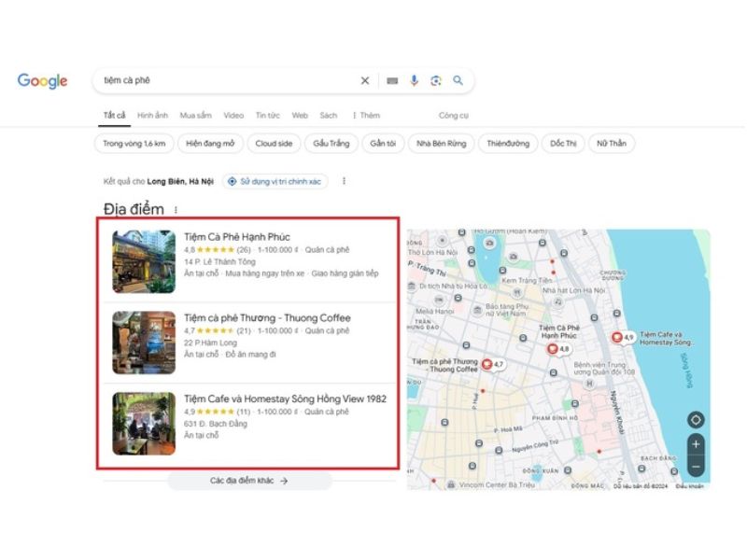Screen dimensions: 747x560
Task: Switch to the 'Hình ảnh' tab
Action: click(148, 115)
